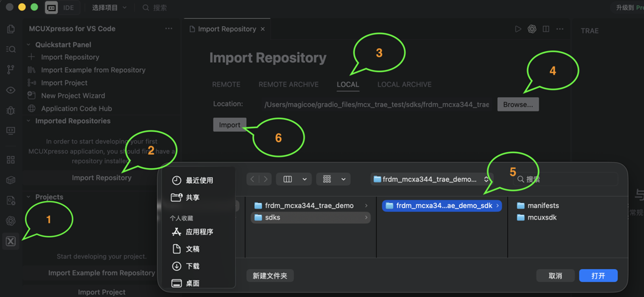Switch to the REMOTE ARCHIVE tab
The height and width of the screenshot is (297, 644).
click(288, 84)
